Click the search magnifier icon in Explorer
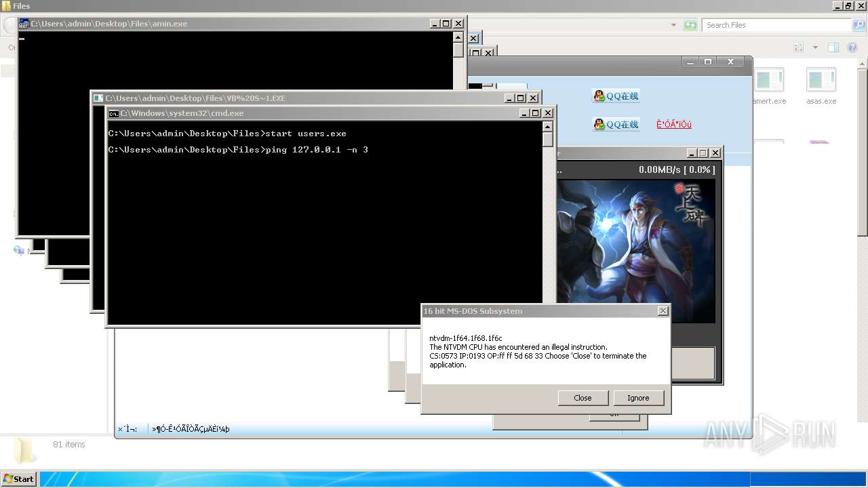This screenshot has height=488, width=868. pos(859,25)
